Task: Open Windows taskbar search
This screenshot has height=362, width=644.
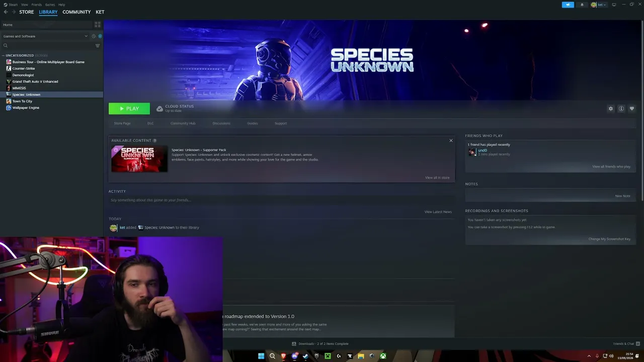Action: pyautogui.click(x=272, y=356)
